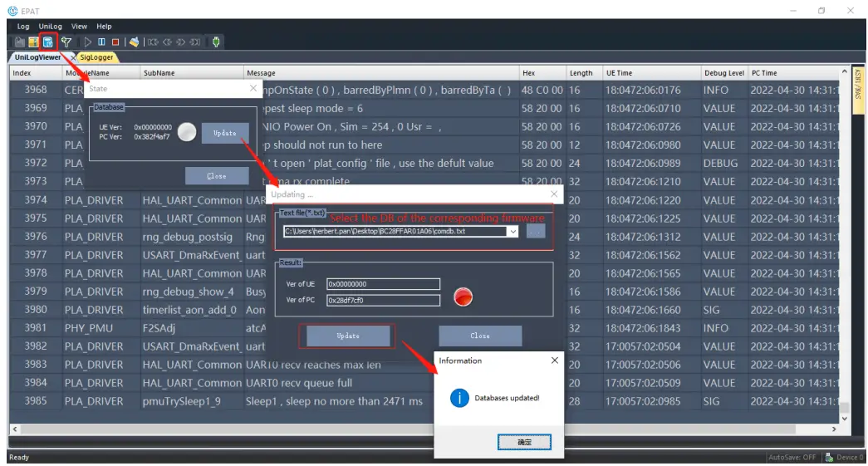Viewport: 868px width, 466px height.
Task: Click the pmuTrySleep1_9 subname cell
Action: coord(192,401)
